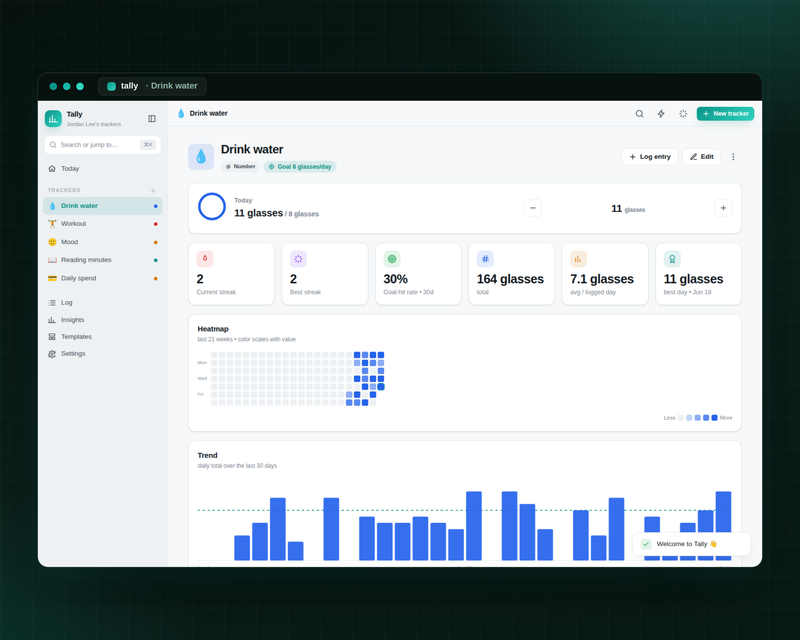Collapse sidebar using the panel icon

152,118
